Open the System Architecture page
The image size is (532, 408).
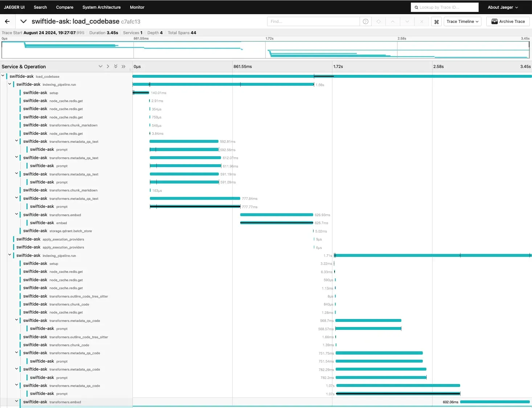(101, 7)
